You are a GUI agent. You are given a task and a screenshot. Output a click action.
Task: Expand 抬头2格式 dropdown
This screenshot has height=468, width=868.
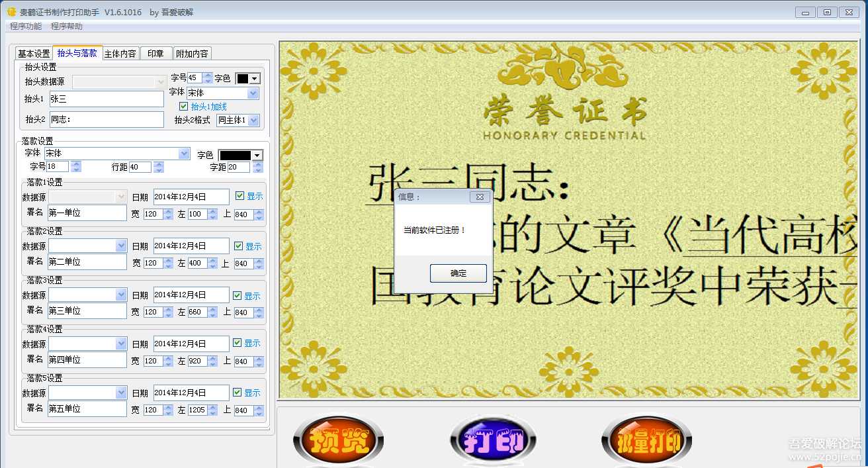(253, 120)
